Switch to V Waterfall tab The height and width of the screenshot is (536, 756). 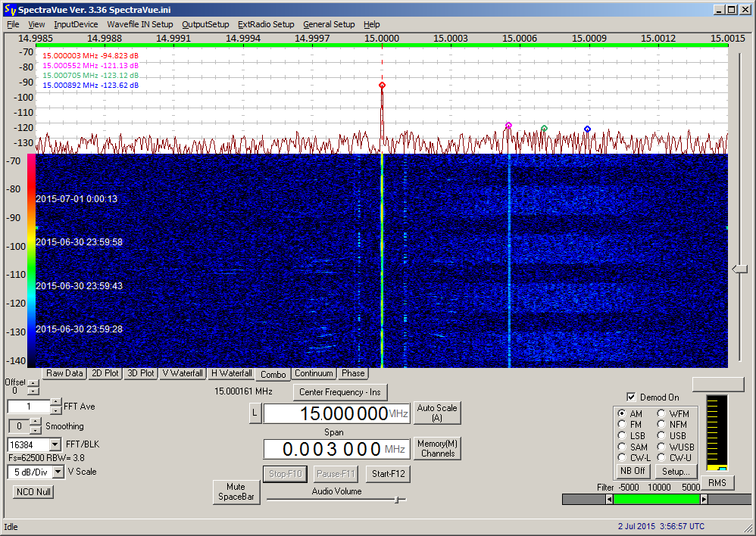(x=183, y=373)
